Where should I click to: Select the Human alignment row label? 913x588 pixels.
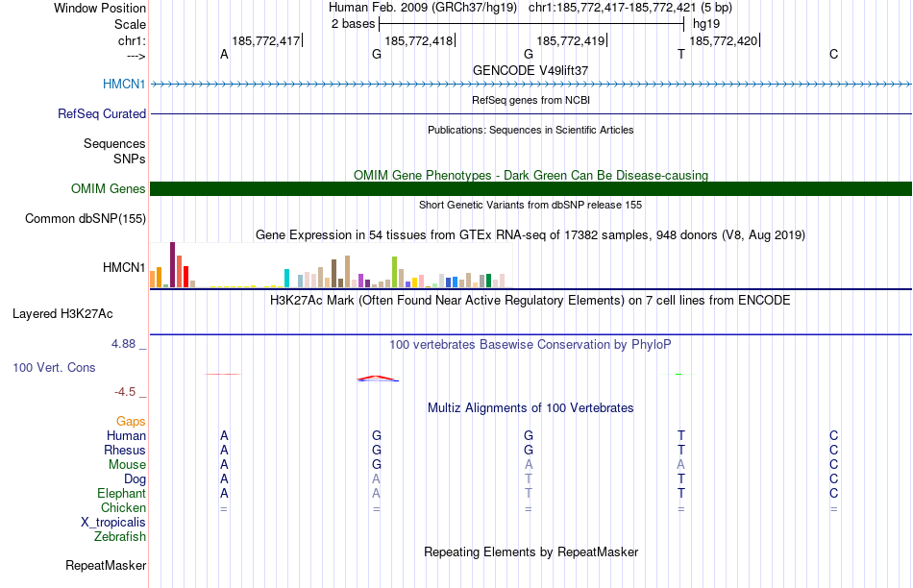126,435
